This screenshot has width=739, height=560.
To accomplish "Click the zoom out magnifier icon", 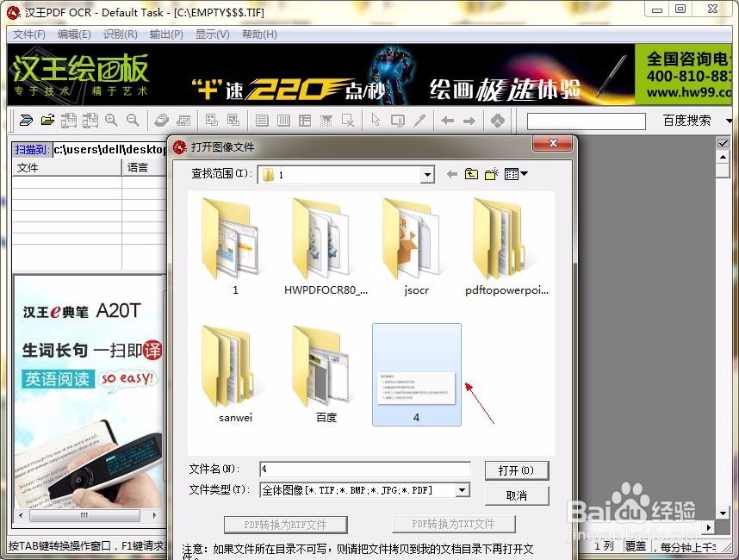I will coord(133,121).
